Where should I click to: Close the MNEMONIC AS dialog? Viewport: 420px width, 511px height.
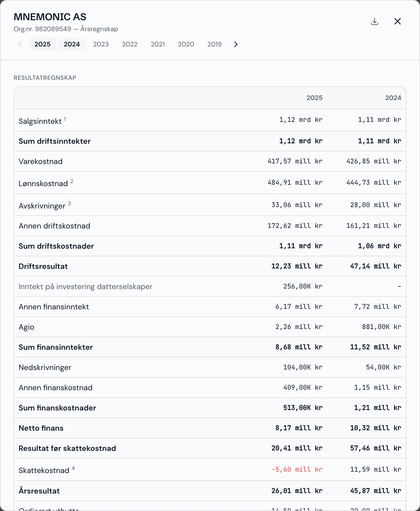point(398,21)
